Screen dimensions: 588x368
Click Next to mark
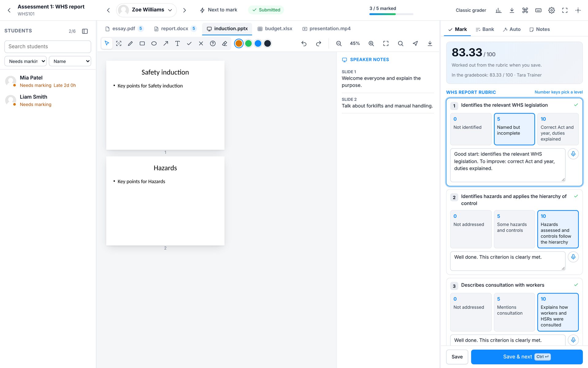(x=219, y=10)
